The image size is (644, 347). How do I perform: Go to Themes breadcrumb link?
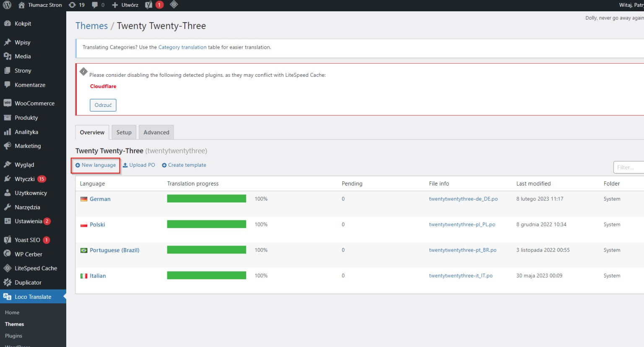91,26
